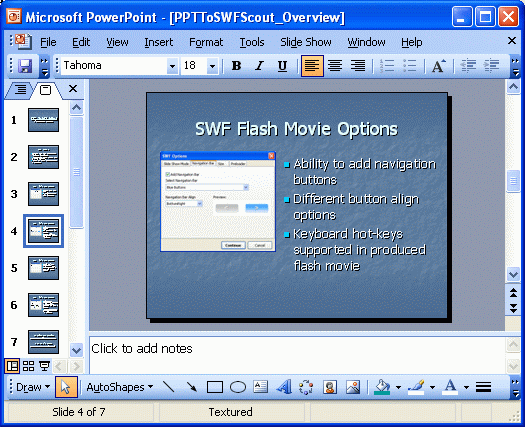Image resolution: width=525 pixels, height=427 pixels.
Task: Open the Draw menu button
Action: (x=33, y=387)
